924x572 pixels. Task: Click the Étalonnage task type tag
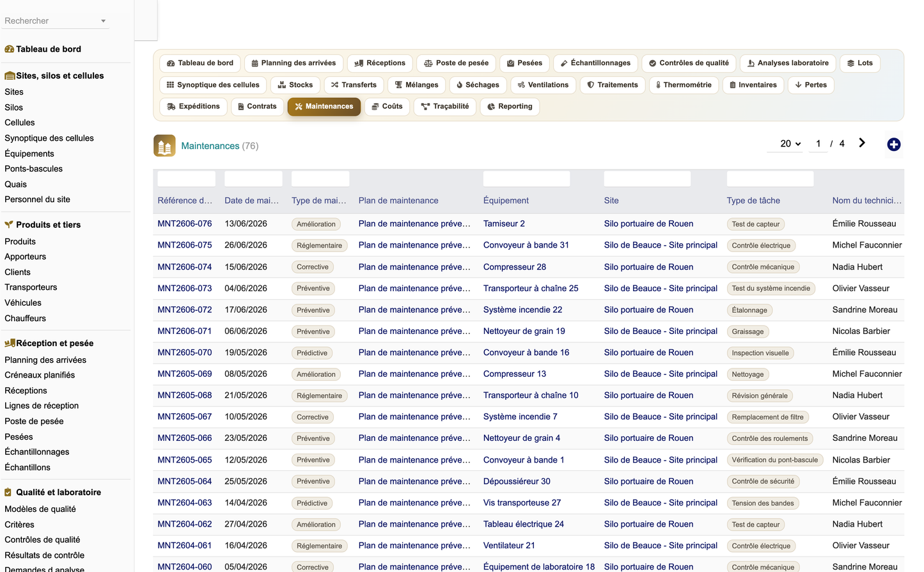749,310
